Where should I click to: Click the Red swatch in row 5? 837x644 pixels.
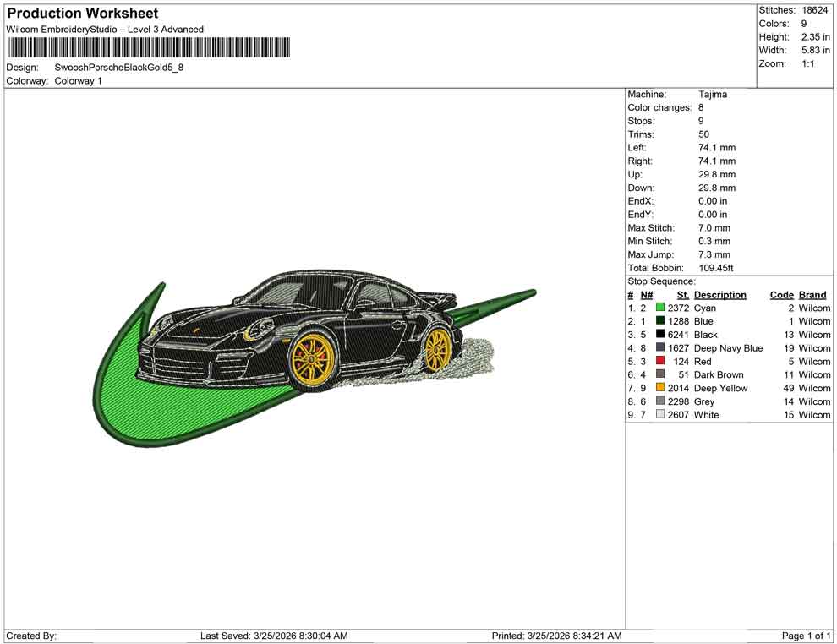pyautogui.click(x=660, y=362)
